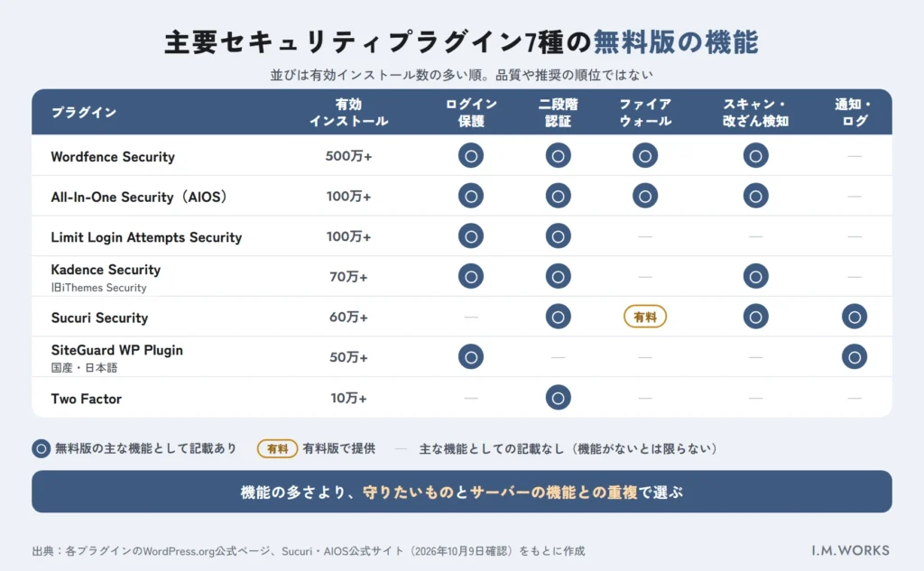This screenshot has height=571, width=924.
Task: Click Wordfence Security two-factor circle mark
Action: coord(558,155)
